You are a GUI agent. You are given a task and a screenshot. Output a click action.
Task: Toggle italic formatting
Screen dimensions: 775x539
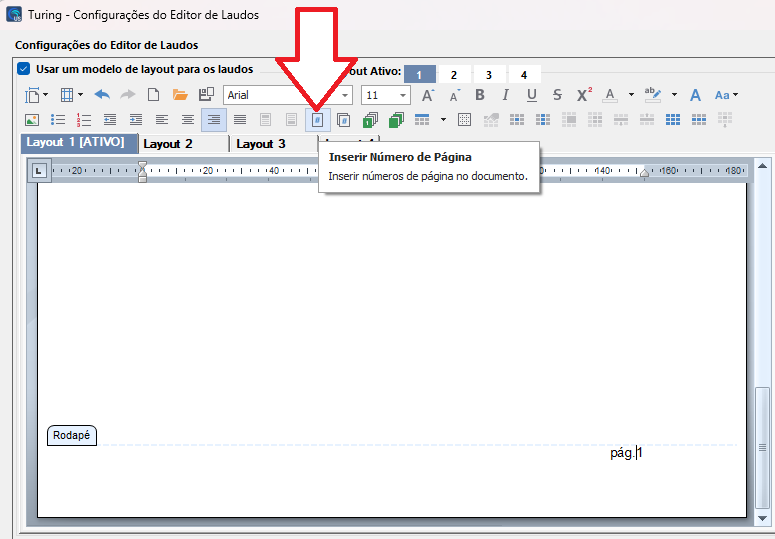(x=506, y=95)
